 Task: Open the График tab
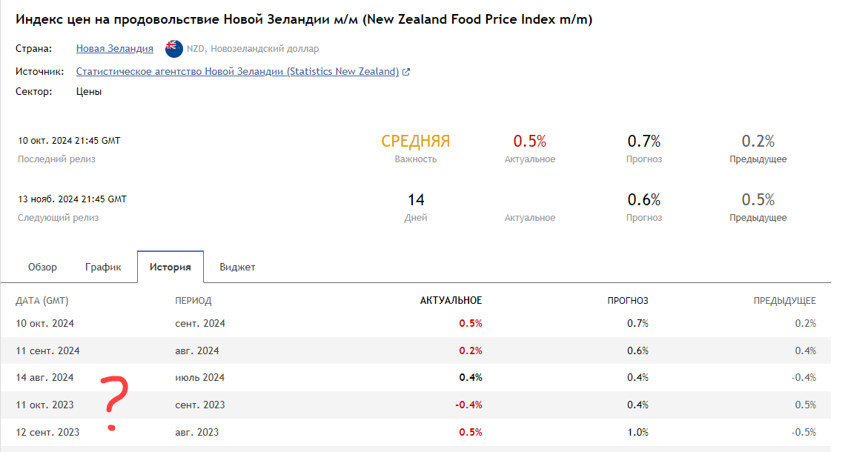(x=103, y=267)
